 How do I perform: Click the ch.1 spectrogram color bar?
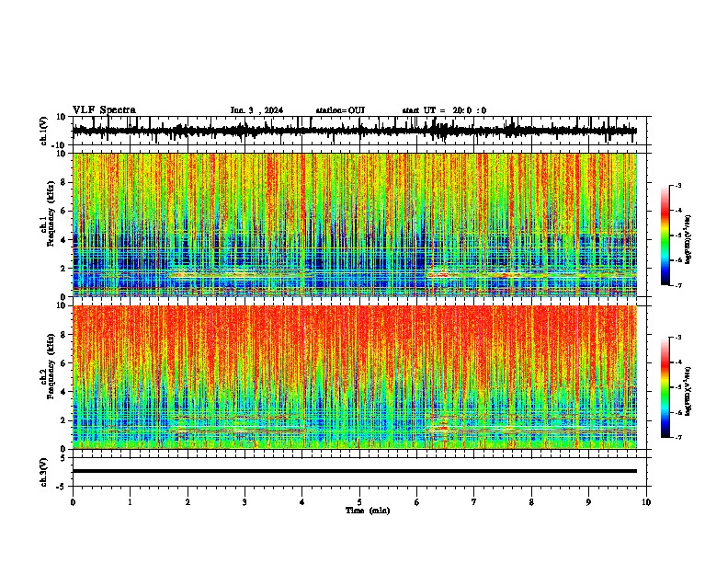[x=665, y=236]
